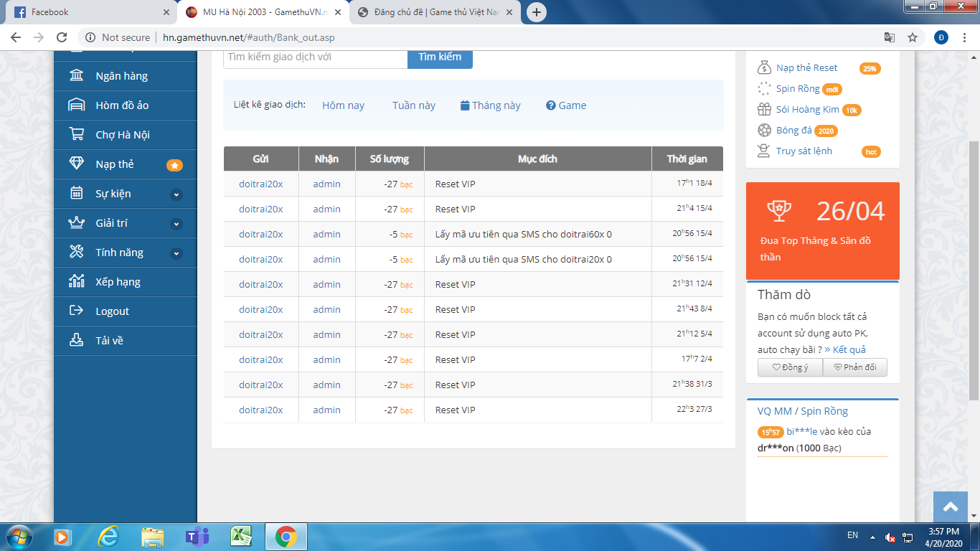Bookmark this page with the star icon
Image resolution: width=980 pixels, height=551 pixels.
[913, 37]
